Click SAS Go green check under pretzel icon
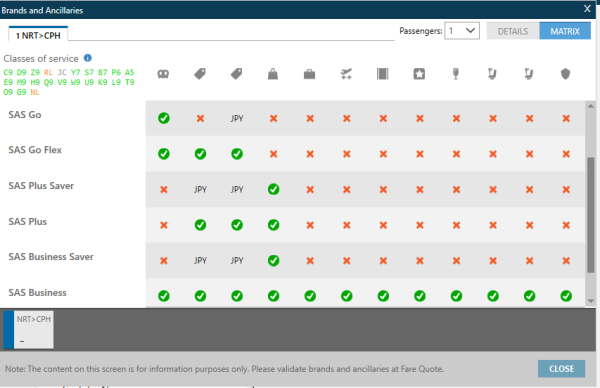This screenshot has width=600, height=388. (x=164, y=118)
